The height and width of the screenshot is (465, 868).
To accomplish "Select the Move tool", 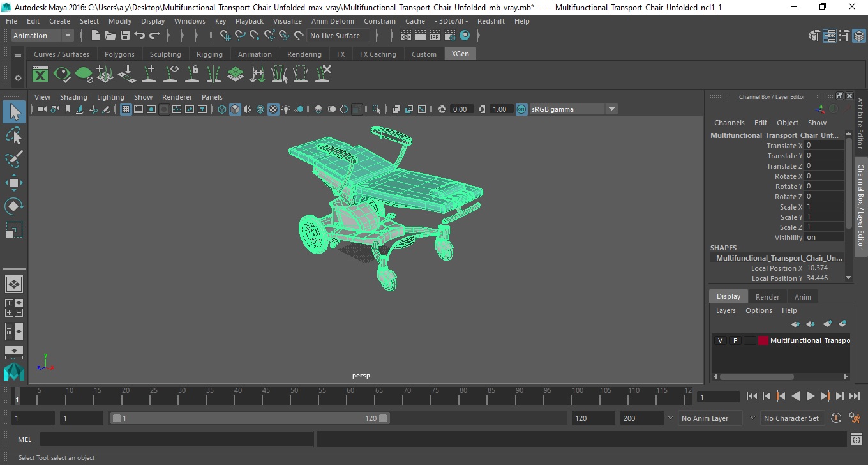I will (14, 183).
